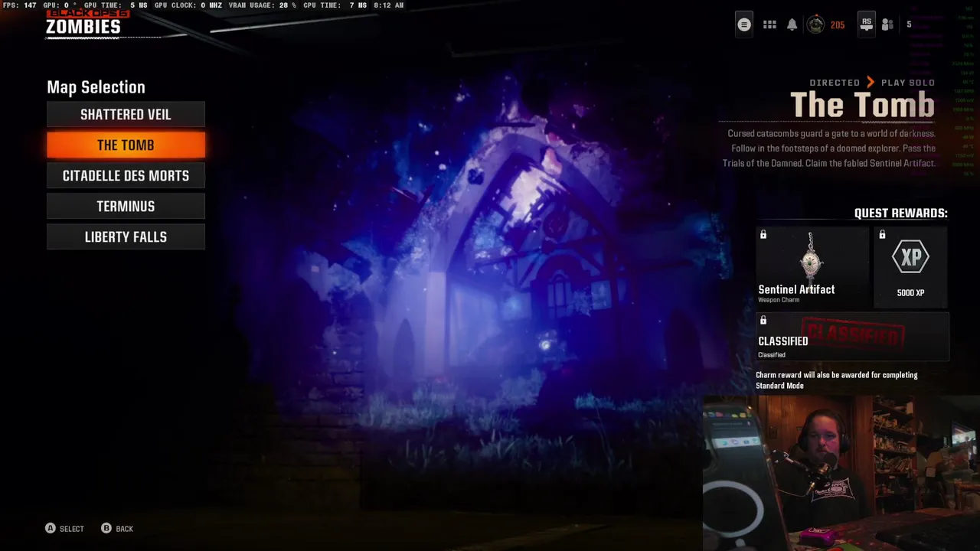Click The Tomb title on right
Viewport: 980px width, 551px height.
coord(862,106)
